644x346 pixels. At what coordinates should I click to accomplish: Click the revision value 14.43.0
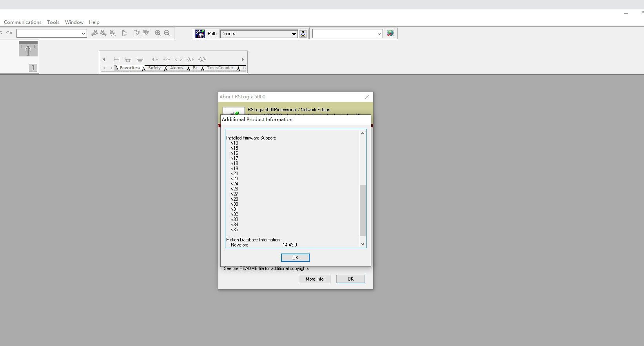290,245
